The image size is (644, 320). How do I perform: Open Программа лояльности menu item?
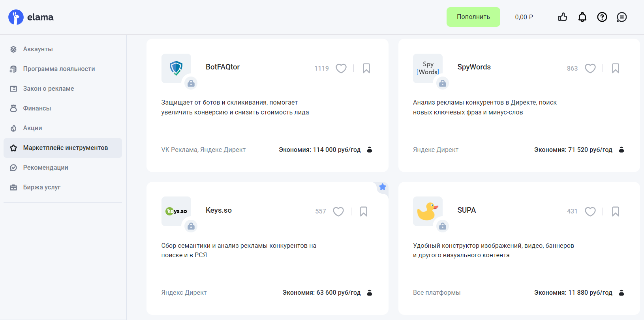click(63, 69)
